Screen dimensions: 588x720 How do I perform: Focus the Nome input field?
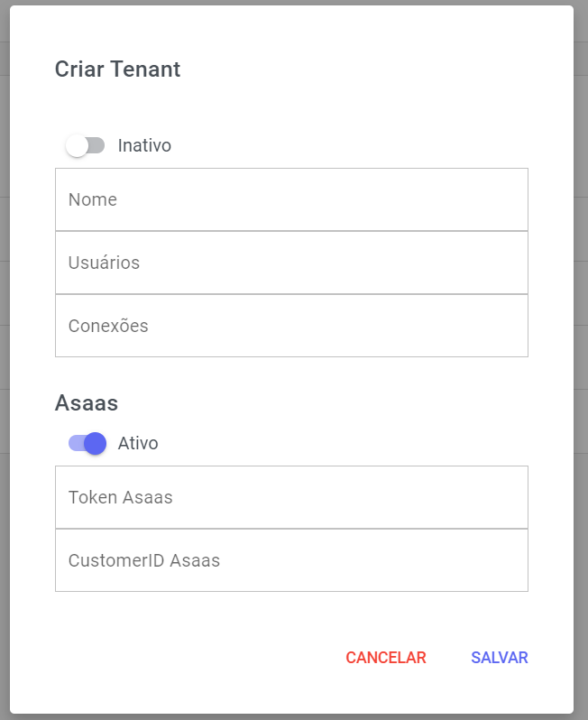(291, 199)
